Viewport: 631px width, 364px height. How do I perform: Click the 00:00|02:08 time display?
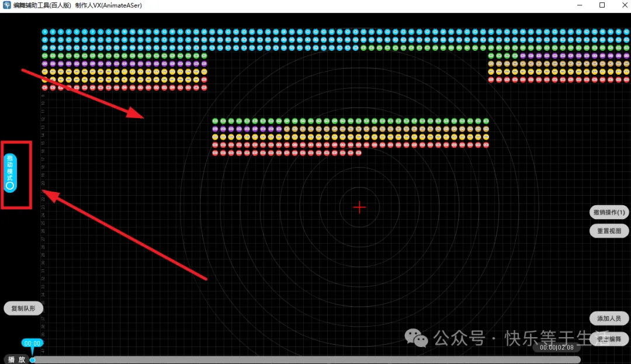coord(557,348)
